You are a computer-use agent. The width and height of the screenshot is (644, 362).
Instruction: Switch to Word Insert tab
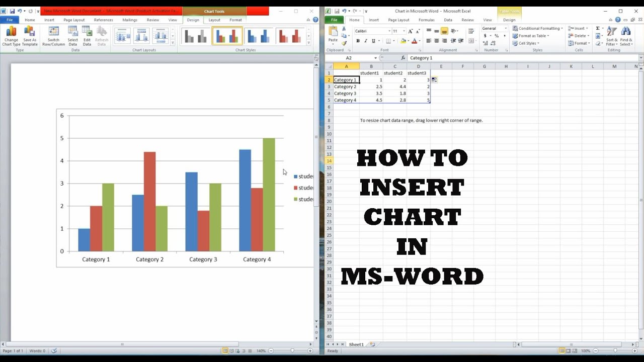coord(49,20)
